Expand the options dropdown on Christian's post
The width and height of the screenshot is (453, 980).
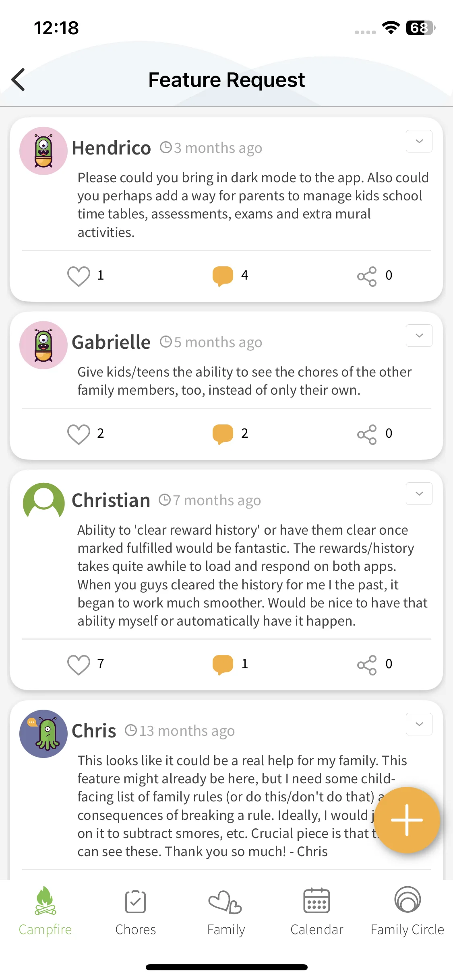coord(419,494)
